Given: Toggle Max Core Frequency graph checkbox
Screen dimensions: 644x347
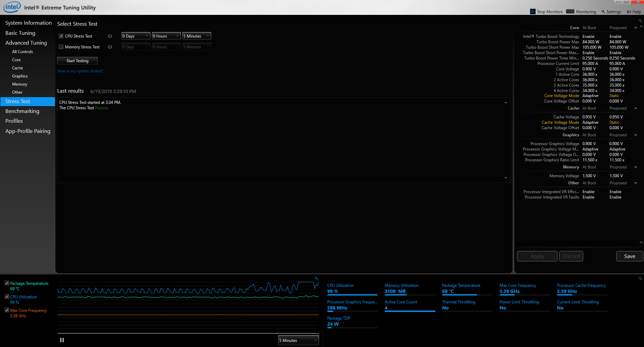Looking at the screenshot, I should click(x=7, y=310).
